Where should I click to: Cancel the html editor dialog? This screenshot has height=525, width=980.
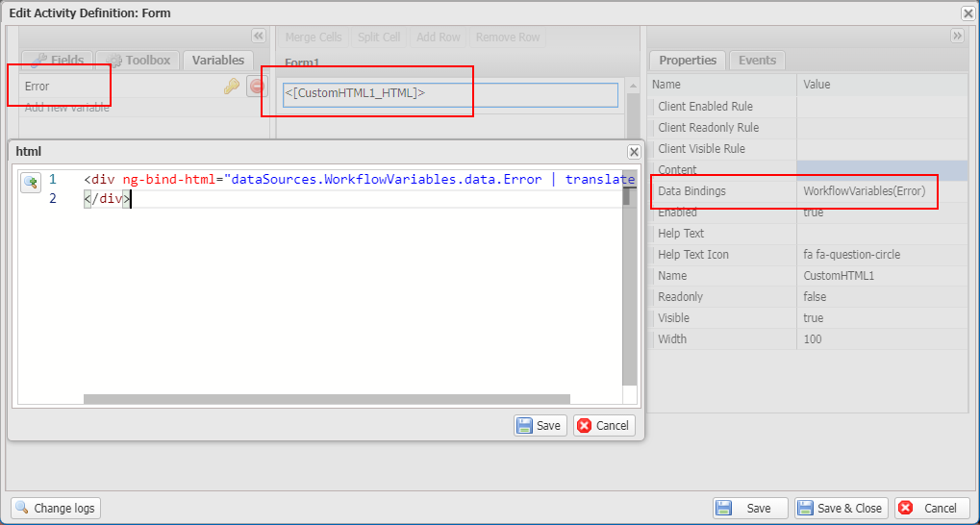604,425
